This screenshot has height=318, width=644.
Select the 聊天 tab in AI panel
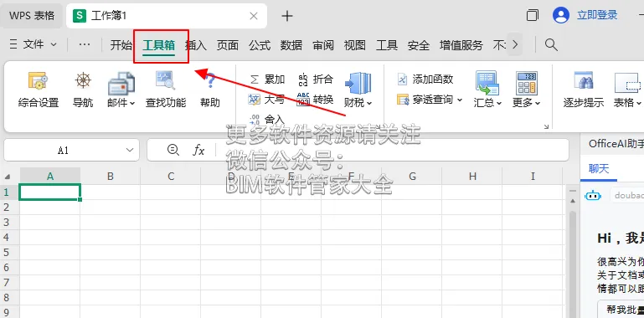(599, 168)
